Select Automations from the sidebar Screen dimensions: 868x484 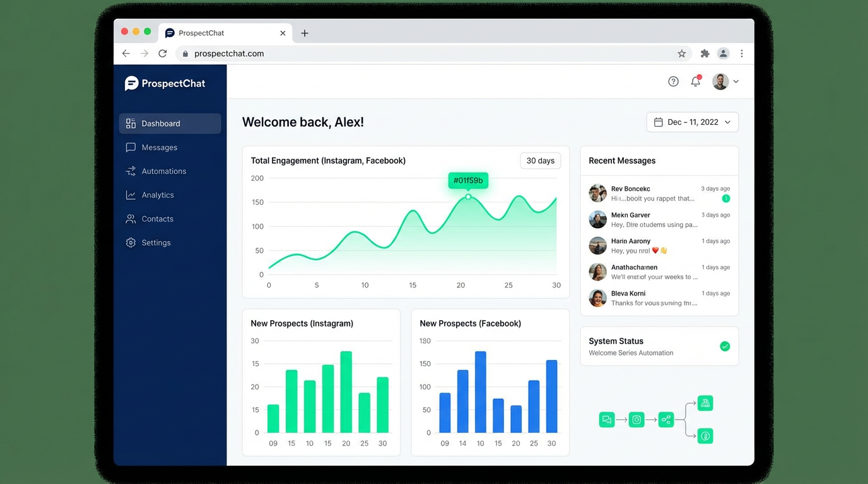pyautogui.click(x=163, y=171)
